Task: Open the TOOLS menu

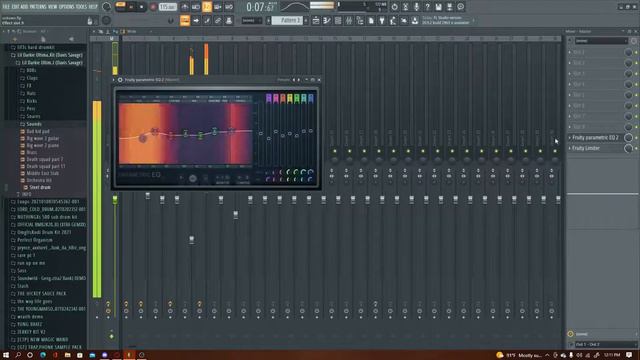Action: click(x=82, y=7)
